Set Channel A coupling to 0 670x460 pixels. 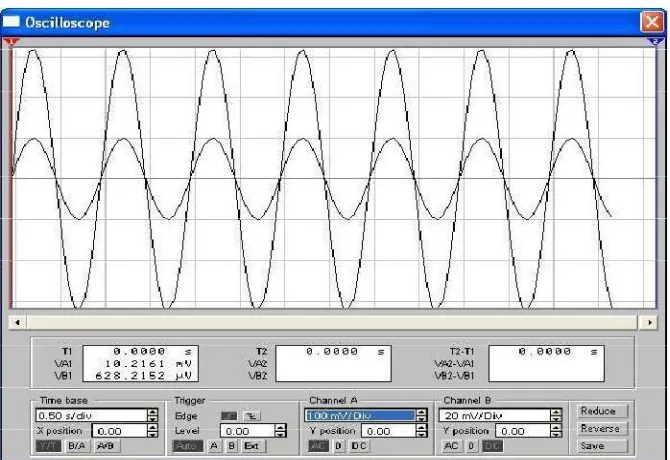[338, 446]
